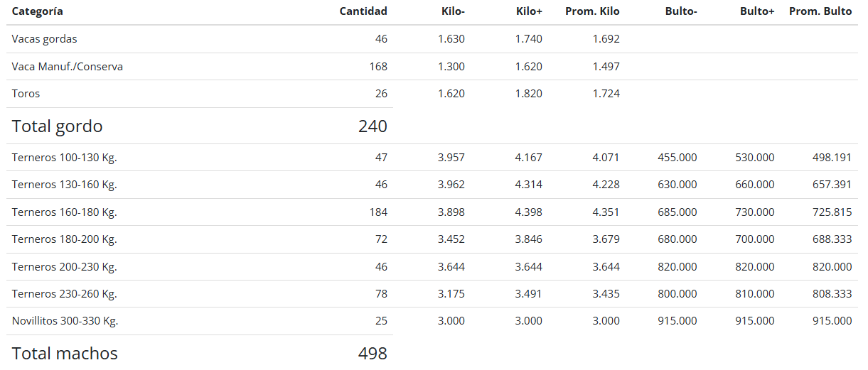
Task: Click the Total gordo value 240
Action: pos(373,126)
